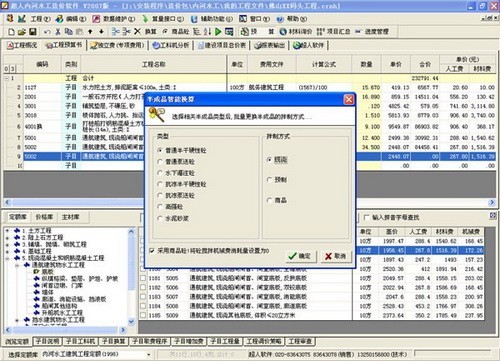Click the leftmost menu bar application icon

click(x=10, y=18)
